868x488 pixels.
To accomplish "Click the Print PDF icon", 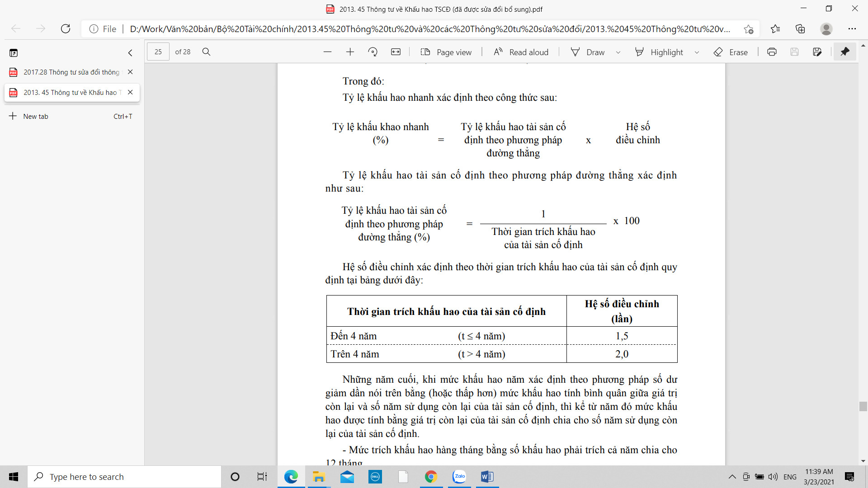I will pos(772,52).
